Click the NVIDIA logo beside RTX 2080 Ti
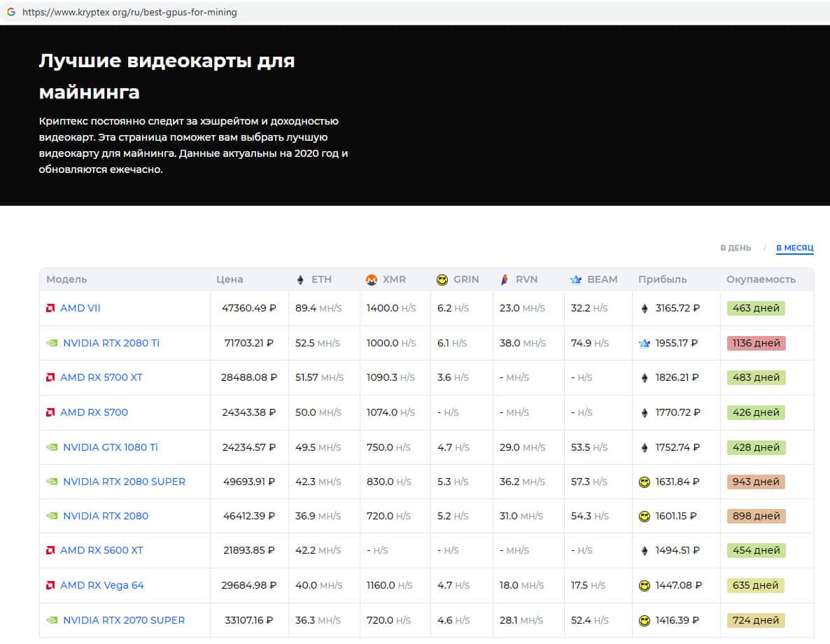 coord(52,343)
